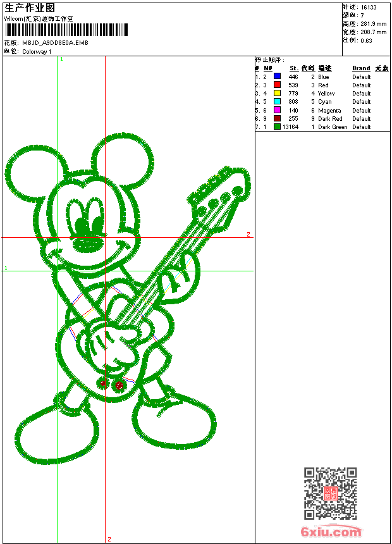Viewport: 392px width, 544px height.
Task: Click the stitch count 808 in Cyan row
Action: pos(293,102)
